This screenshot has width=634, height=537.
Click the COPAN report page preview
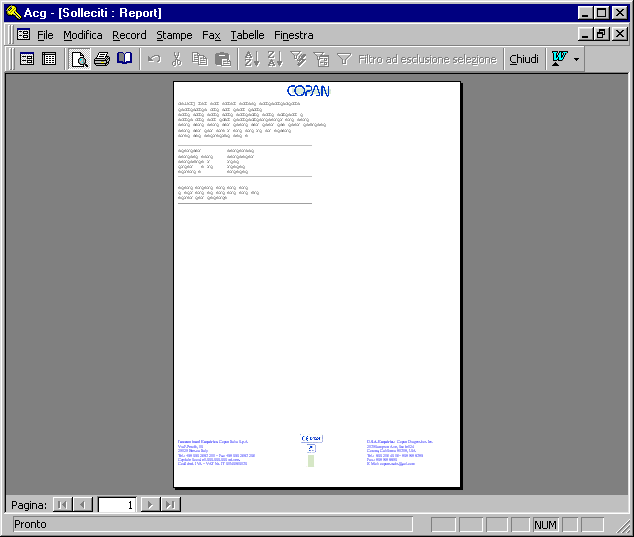(317, 284)
